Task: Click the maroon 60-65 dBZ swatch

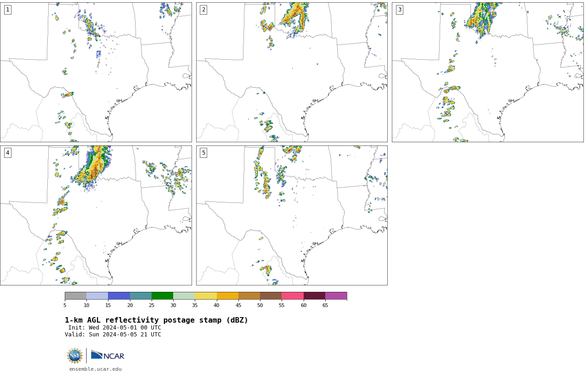Action: (x=314, y=296)
